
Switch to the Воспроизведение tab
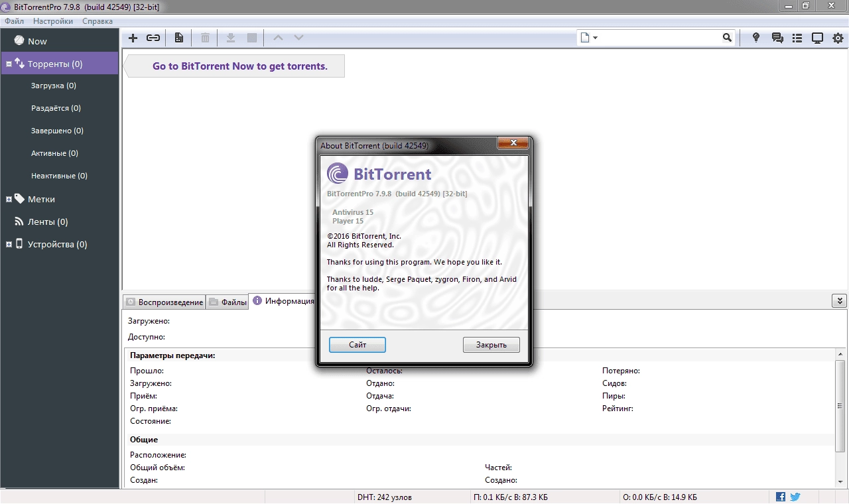tap(164, 302)
